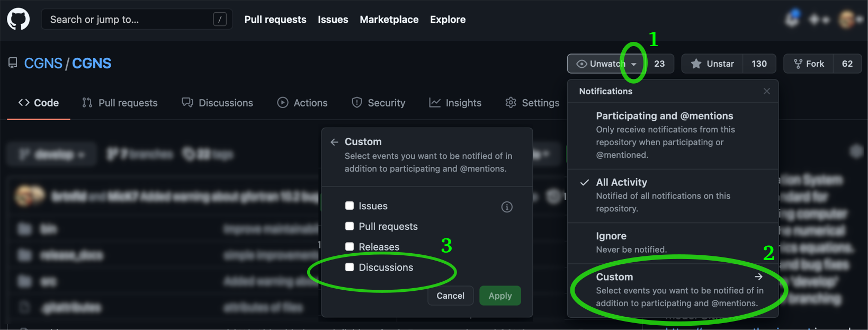This screenshot has width=868, height=330.
Task: Click the gear icon beside About
Action: click(856, 151)
